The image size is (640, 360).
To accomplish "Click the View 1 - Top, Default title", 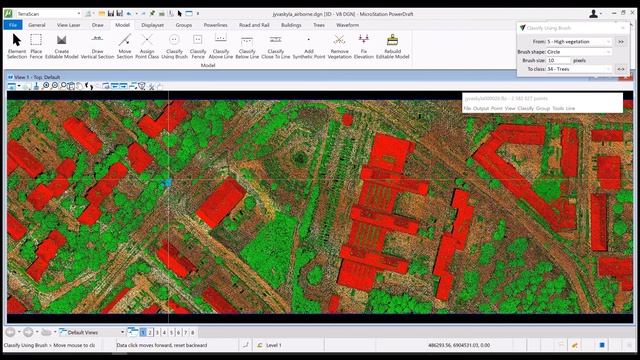I will (x=37, y=77).
